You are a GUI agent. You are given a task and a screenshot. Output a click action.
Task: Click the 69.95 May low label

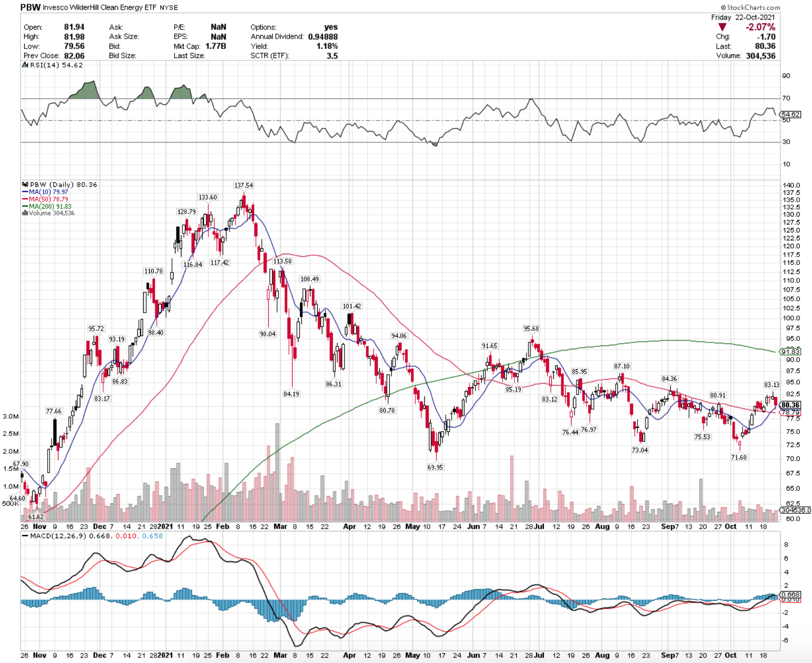point(435,467)
